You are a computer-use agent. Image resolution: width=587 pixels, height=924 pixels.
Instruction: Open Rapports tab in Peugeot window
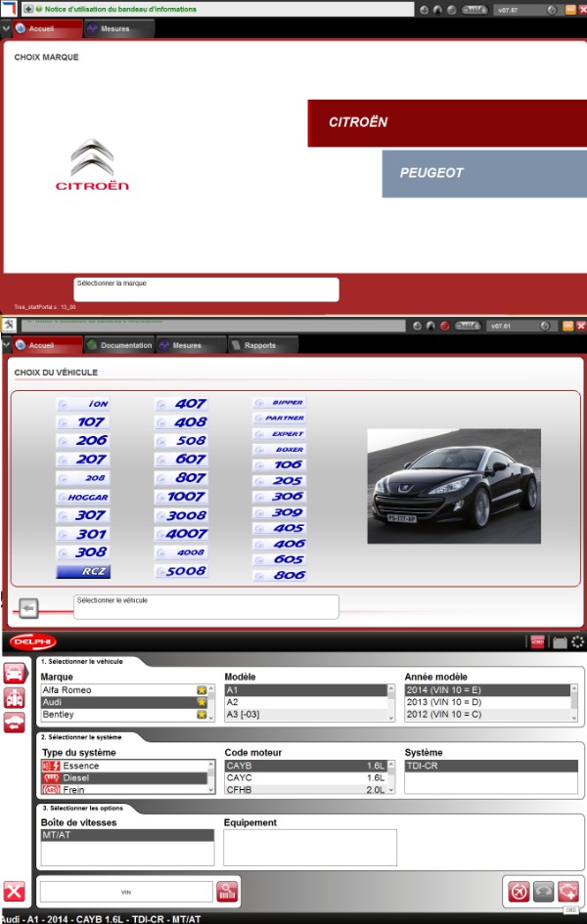point(262,345)
